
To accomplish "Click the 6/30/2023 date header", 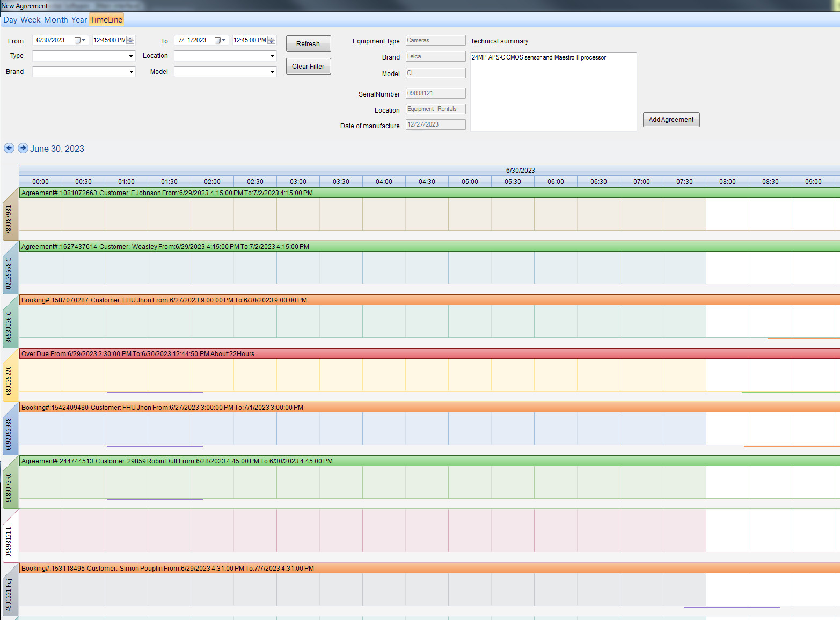I will coord(521,171).
